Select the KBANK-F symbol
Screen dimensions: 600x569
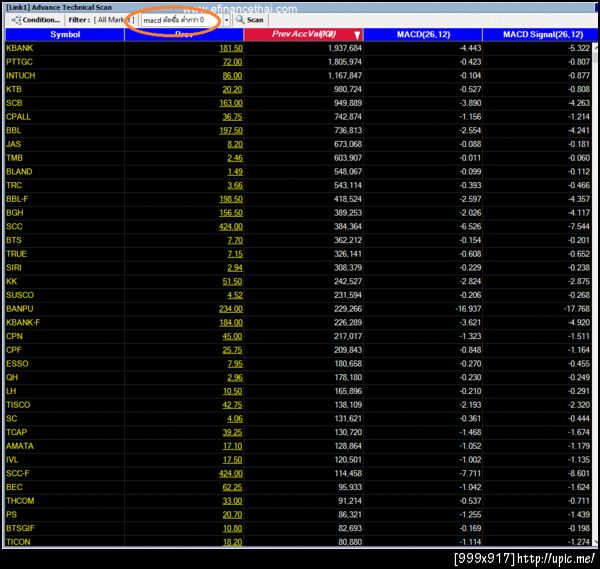(23, 323)
